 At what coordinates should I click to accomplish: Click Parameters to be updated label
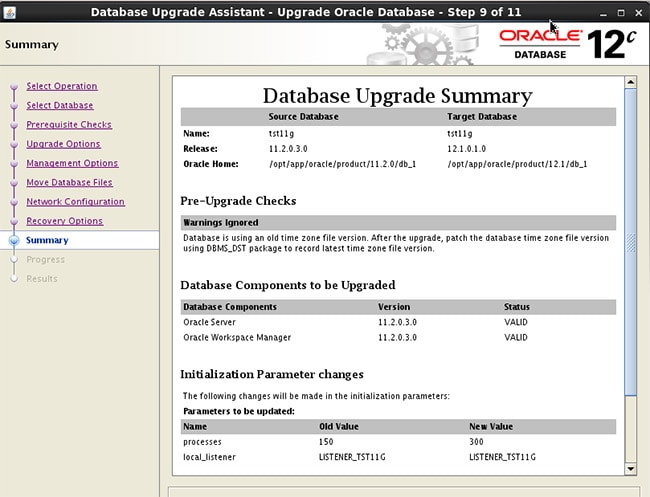tap(239, 412)
